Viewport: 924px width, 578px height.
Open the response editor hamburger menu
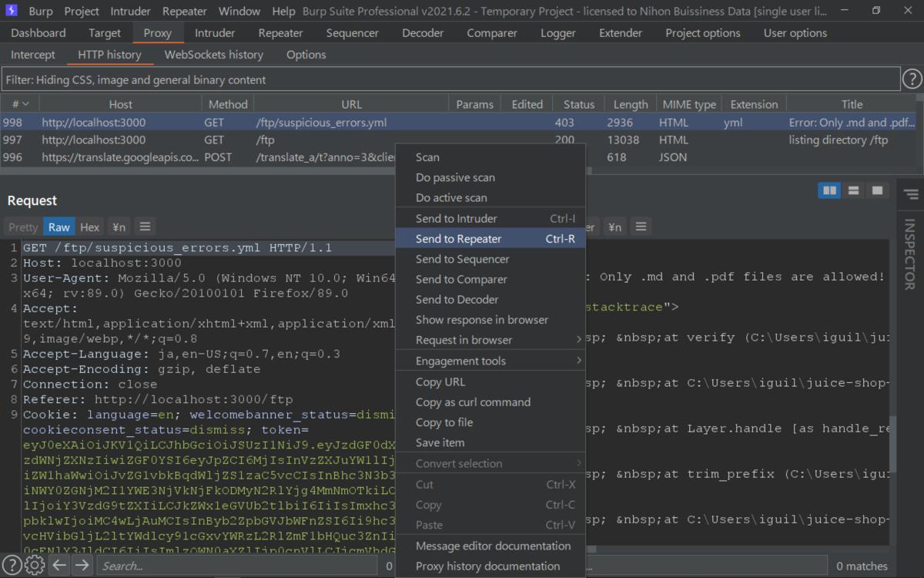pos(640,227)
